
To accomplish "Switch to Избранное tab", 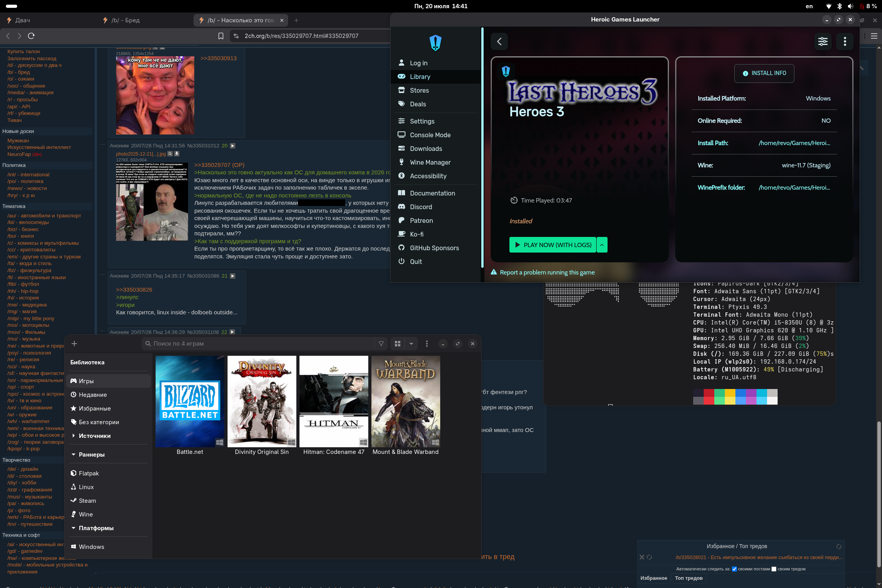I will [654, 578].
